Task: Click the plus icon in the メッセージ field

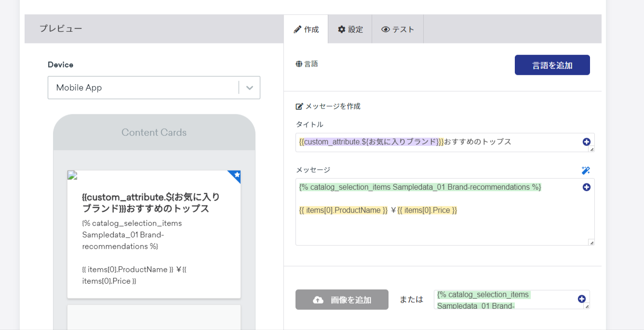Action: (x=586, y=187)
